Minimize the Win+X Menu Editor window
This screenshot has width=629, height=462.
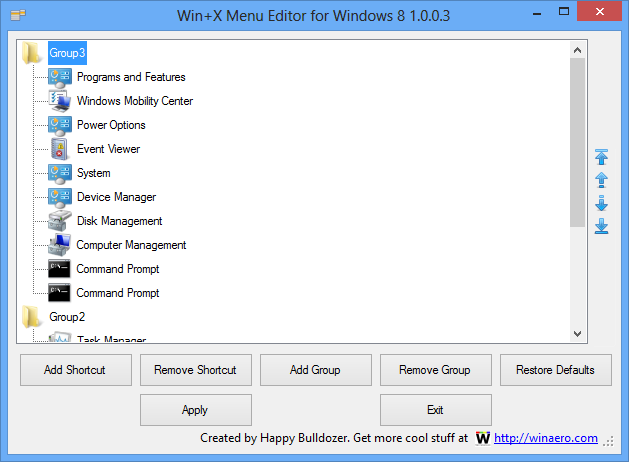pos(537,13)
